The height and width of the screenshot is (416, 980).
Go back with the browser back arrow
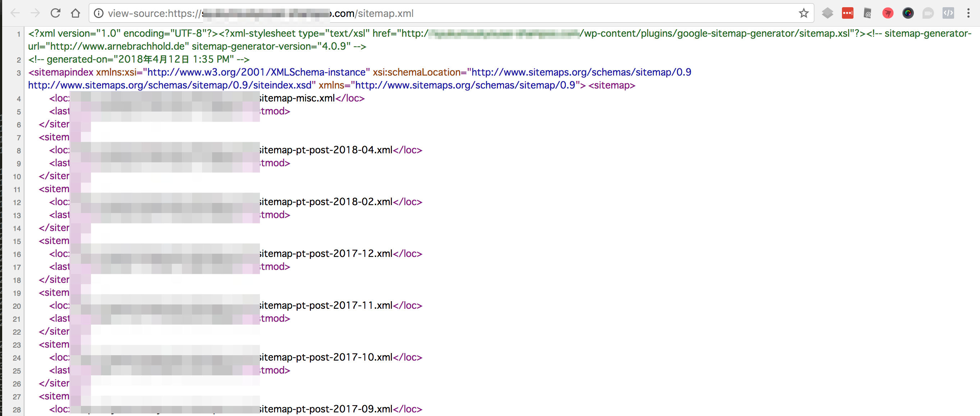(15, 13)
